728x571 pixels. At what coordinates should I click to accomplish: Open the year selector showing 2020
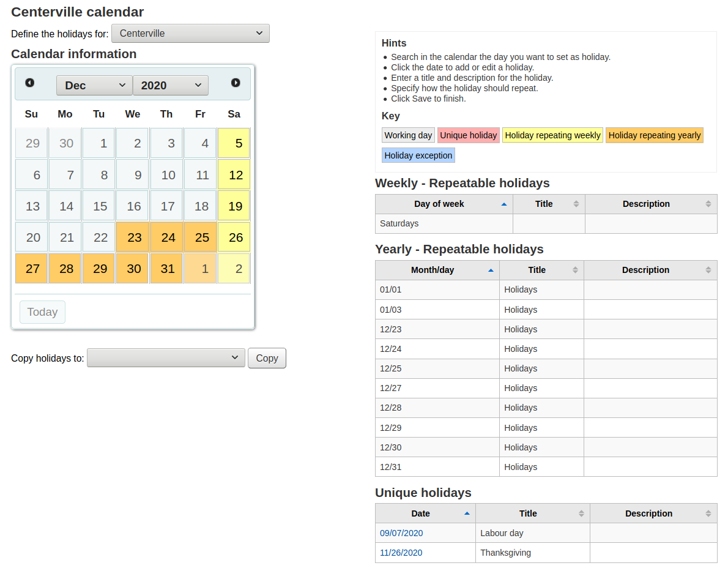(171, 85)
